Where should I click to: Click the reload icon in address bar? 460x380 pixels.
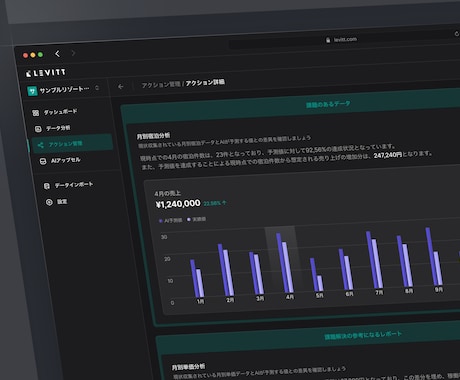[457, 34]
